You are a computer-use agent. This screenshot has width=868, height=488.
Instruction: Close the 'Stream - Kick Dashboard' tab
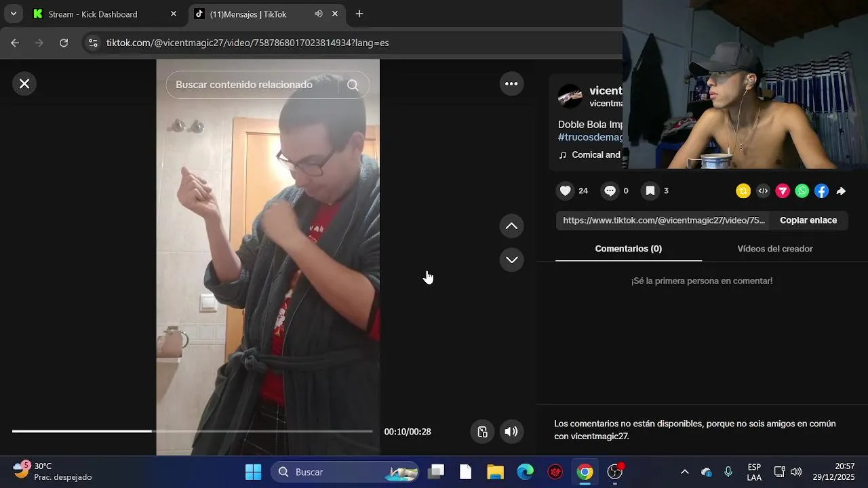[x=174, y=14]
